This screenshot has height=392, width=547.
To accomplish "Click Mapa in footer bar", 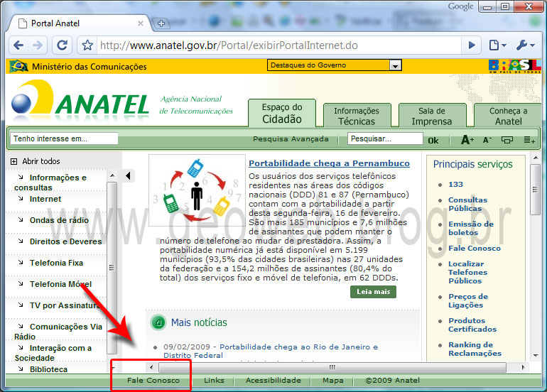I will [332, 380].
